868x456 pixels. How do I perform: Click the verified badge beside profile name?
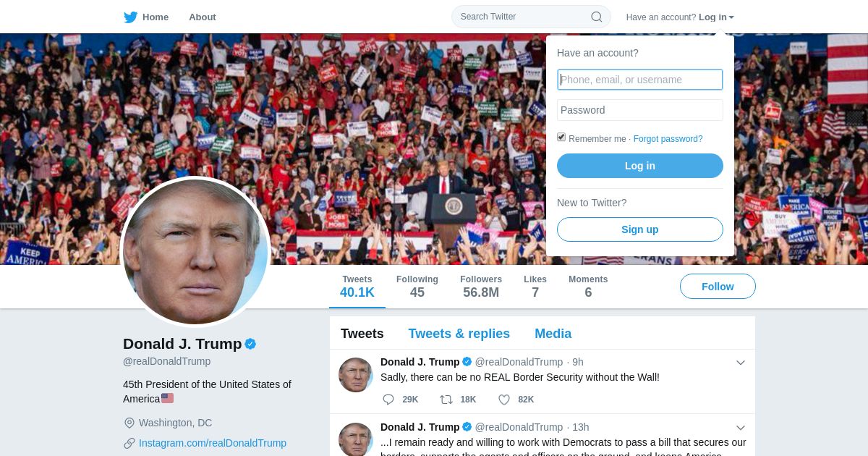coord(250,344)
